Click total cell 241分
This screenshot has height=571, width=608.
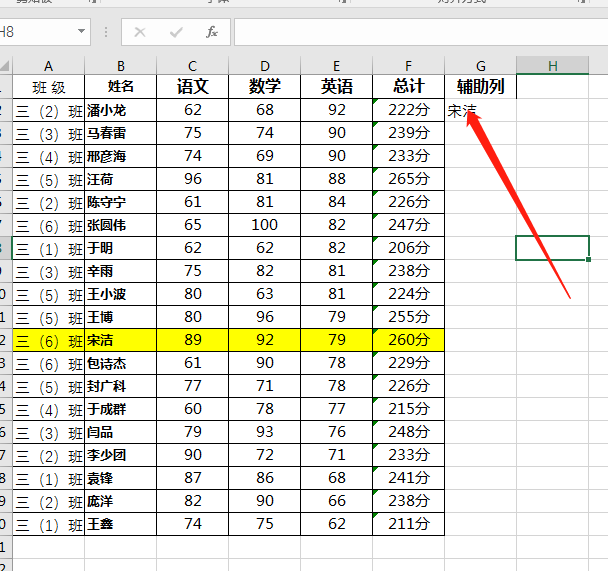408,478
